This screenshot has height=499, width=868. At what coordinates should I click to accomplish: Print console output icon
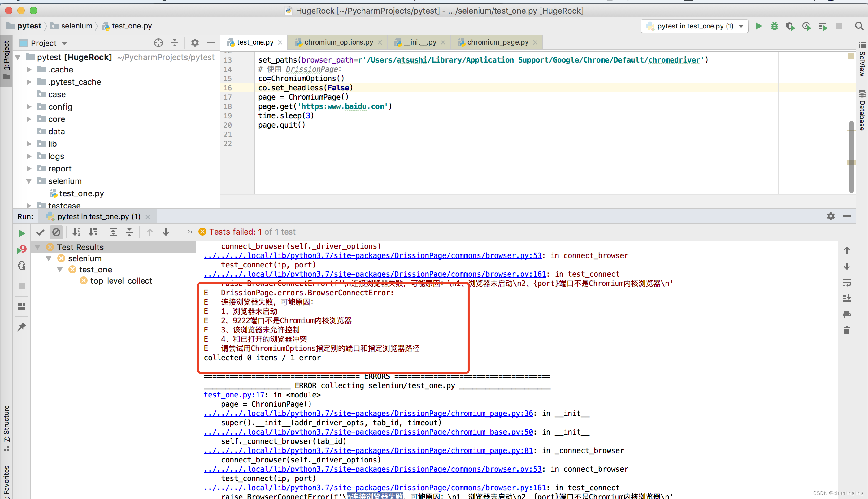847,314
